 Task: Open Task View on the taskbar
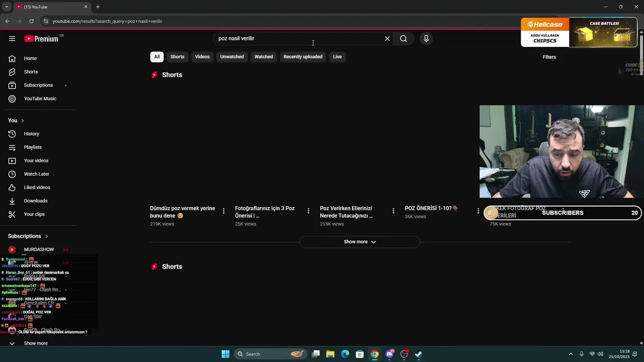pos(316,354)
